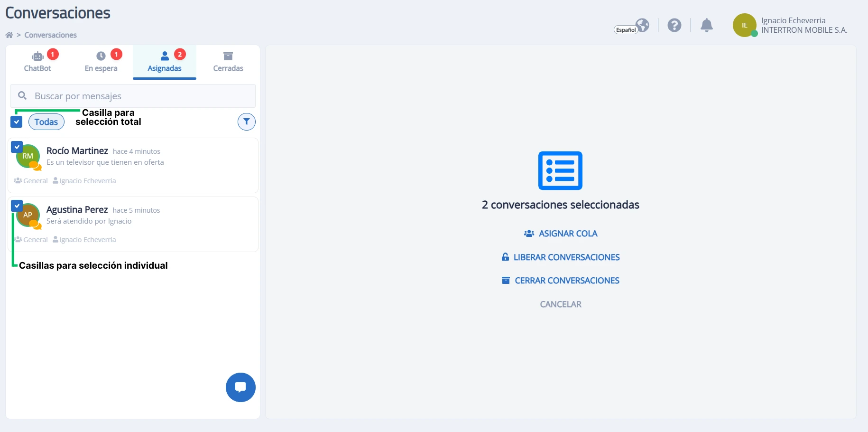This screenshot has height=432, width=868.
Task: Change language via Español globe icon
Action: pyautogui.click(x=642, y=25)
